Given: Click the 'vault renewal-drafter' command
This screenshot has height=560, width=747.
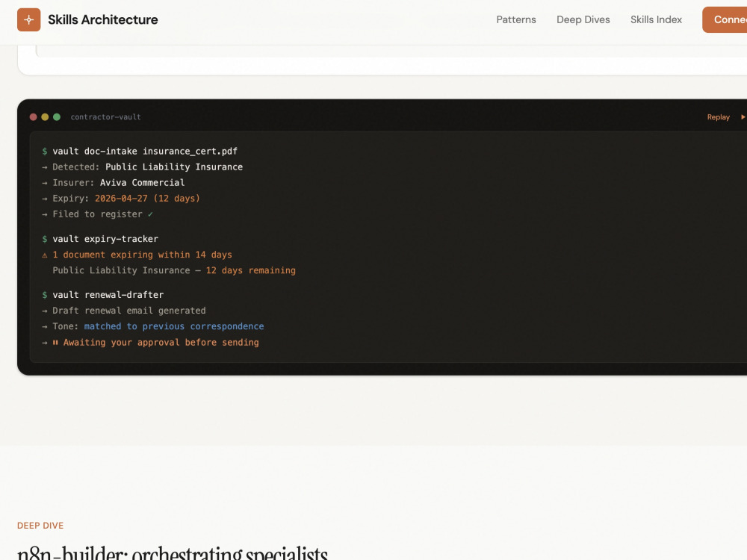Looking at the screenshot, I should point(108,295).
